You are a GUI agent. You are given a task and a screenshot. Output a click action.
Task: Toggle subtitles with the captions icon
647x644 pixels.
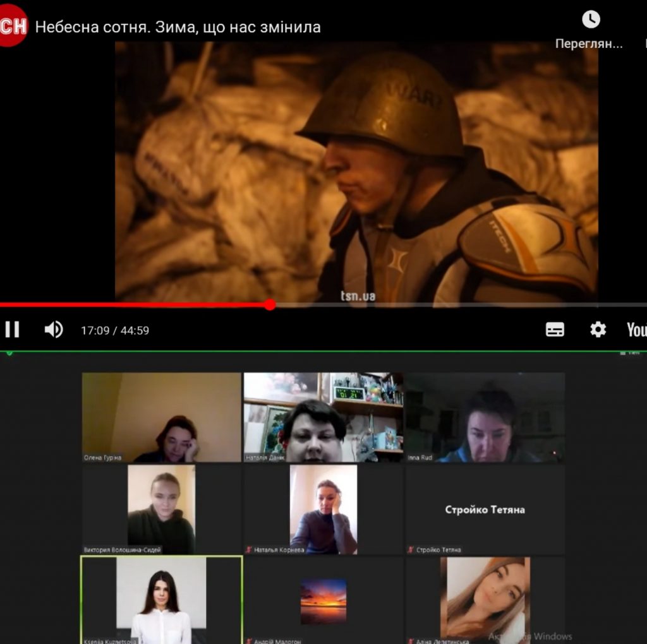555,330
